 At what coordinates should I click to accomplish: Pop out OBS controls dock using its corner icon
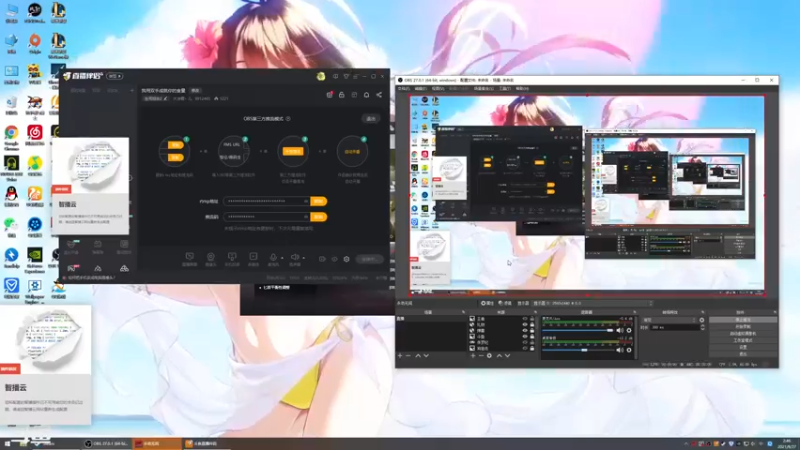(x=775, y=312)
